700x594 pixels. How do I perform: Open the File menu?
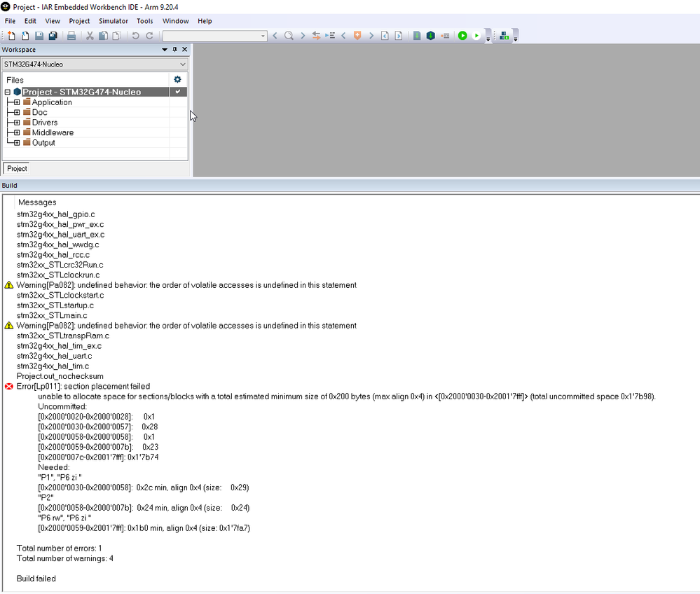click(10, 21)
